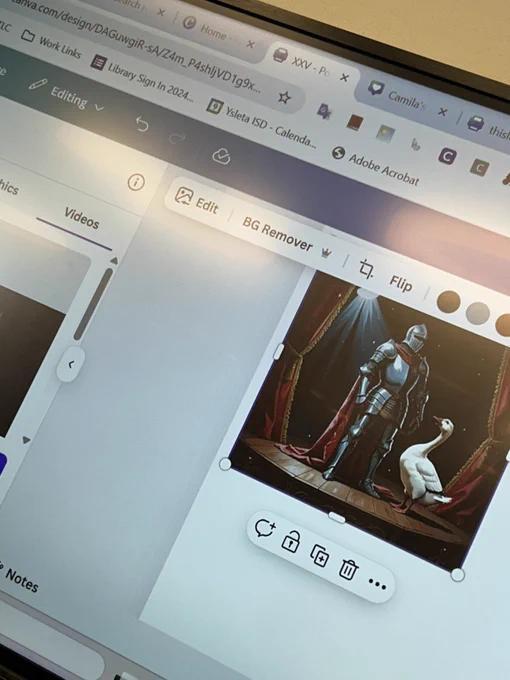Click the gray C bookmark icon
The width and height of the screenshot is (510, 680).
(x=479, y=167)
